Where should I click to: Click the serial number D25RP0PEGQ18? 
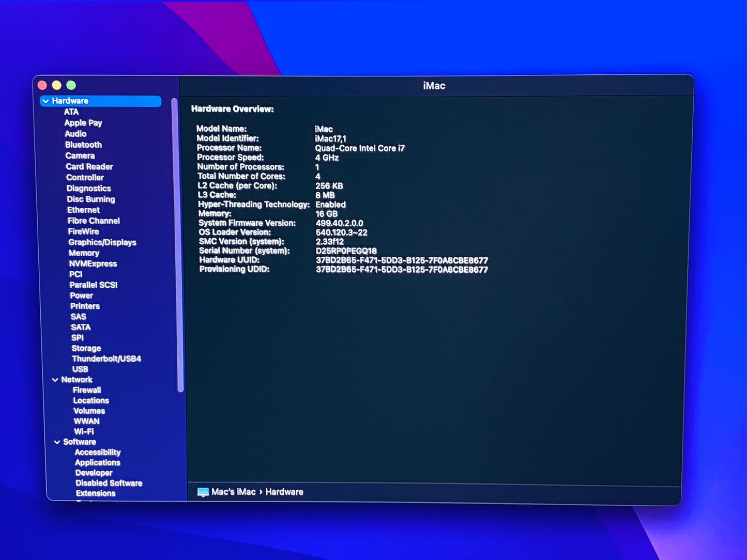(x=346, y=251)
